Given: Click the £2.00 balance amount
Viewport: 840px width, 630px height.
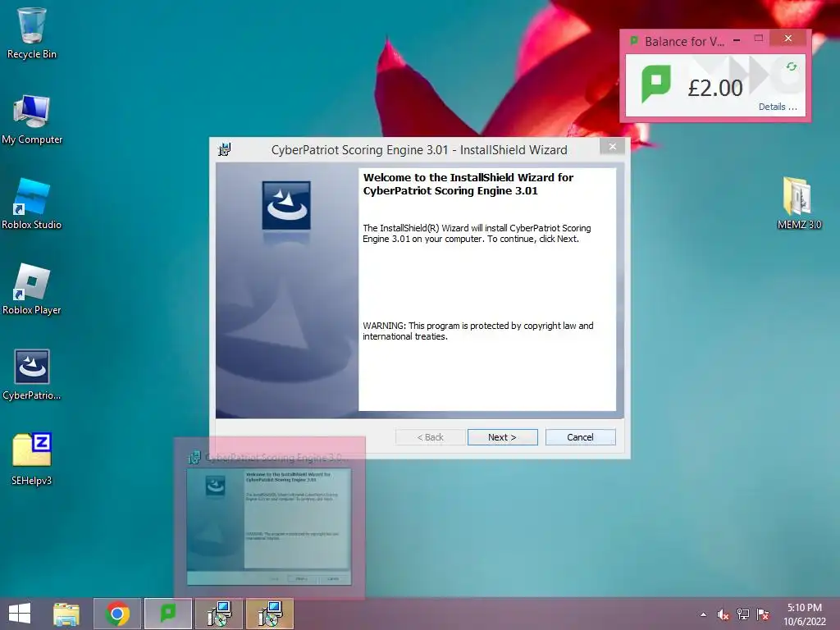Looking at the screenshot, I should point(715,88).
